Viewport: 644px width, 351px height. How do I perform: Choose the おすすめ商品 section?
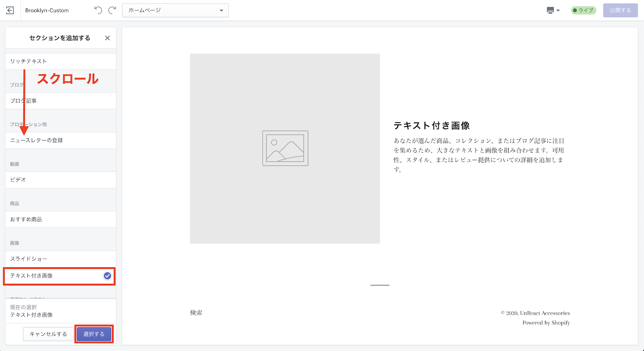coord(60,219)
